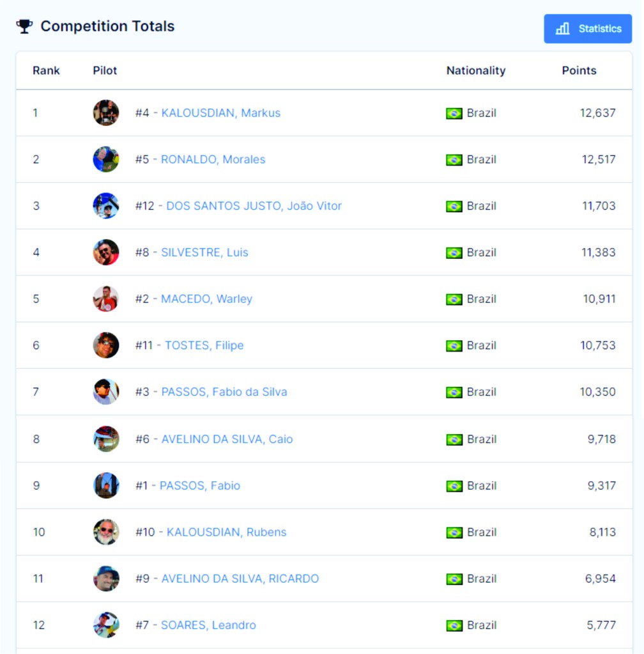
Task: Open pilot link KALOUSDIAN, Markus
Action: (220, 113)
